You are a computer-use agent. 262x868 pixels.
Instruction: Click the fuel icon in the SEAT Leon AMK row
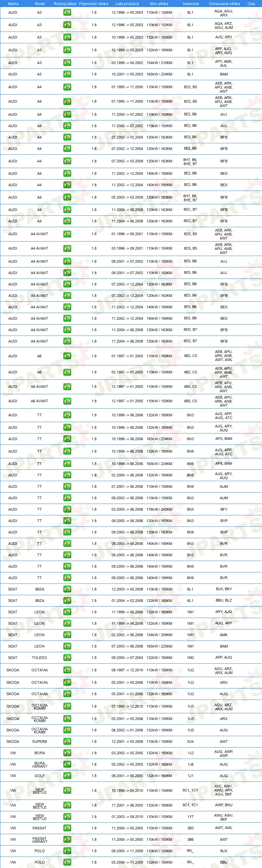point(67,635)
